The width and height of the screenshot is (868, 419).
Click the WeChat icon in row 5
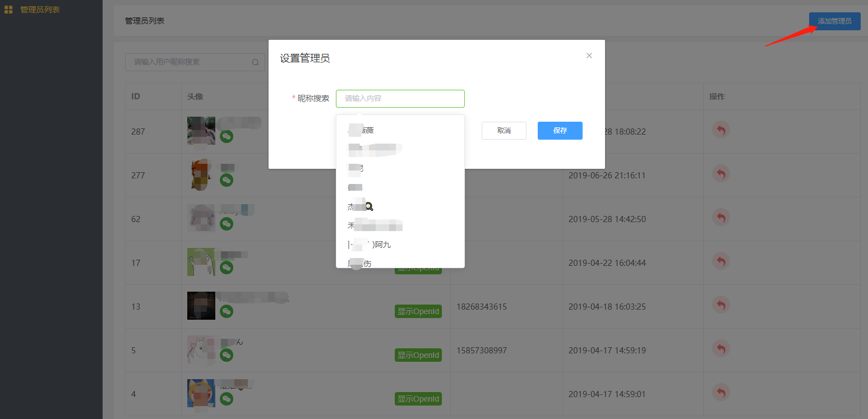pos(227,354)
